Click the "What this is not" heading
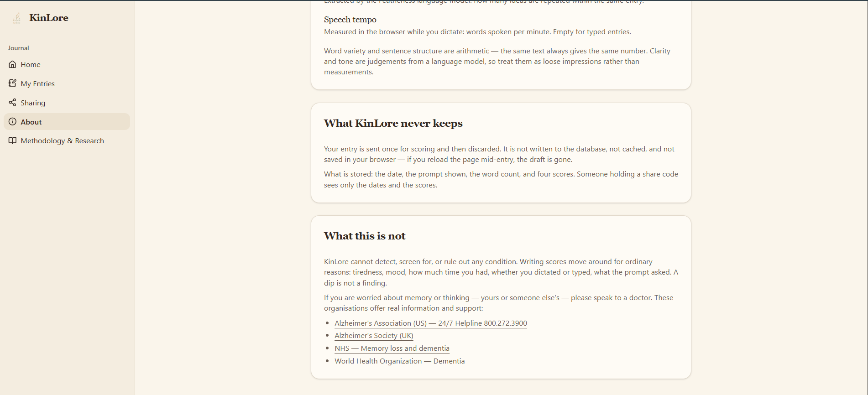This screenshot has width=868, height=395. click(365, 236)
